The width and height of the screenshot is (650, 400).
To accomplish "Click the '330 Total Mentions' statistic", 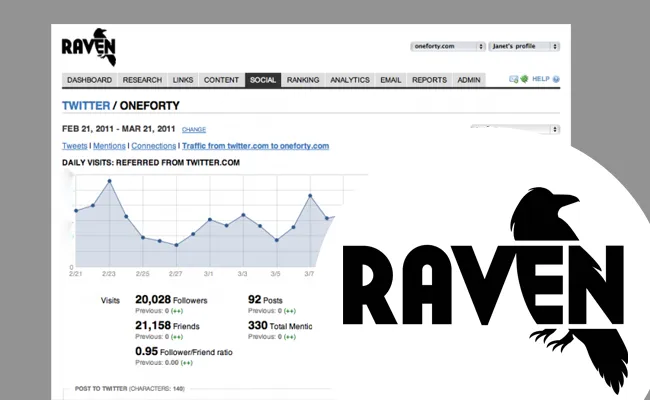I will (x=280, y=326).
